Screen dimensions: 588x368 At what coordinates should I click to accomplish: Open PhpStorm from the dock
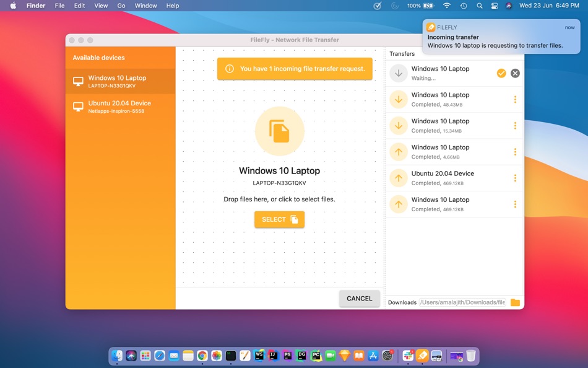coord(288,355)
